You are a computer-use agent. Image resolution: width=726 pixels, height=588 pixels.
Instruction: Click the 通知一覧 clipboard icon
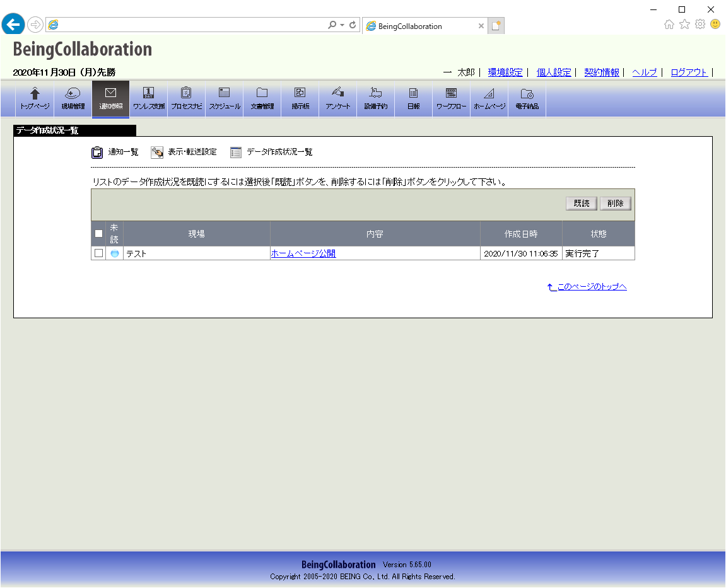(x=97, y=153)
